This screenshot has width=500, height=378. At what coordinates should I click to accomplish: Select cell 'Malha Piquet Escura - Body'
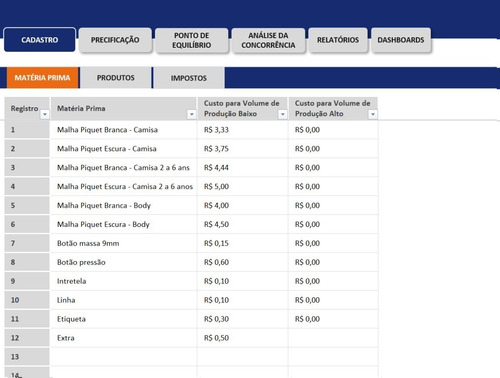(x=124, y=224)
